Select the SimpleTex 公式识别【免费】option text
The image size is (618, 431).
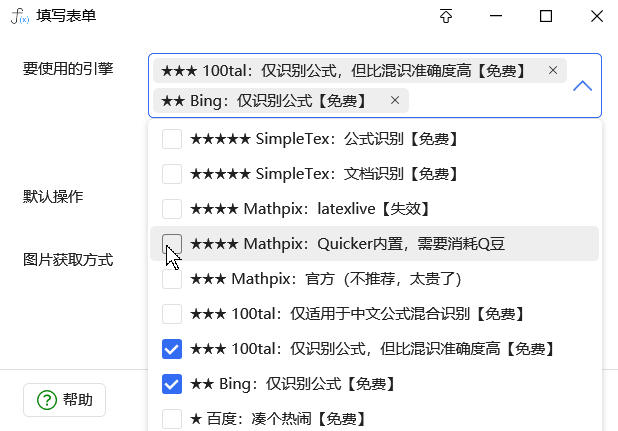pos(325,139)
